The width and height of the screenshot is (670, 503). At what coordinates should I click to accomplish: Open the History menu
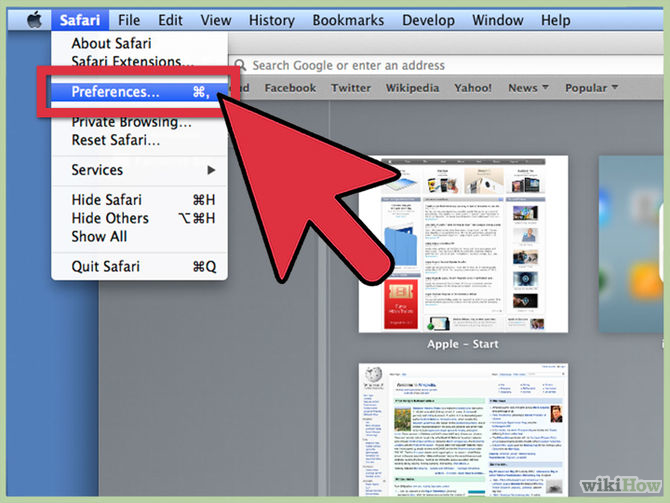click(272, 21)
